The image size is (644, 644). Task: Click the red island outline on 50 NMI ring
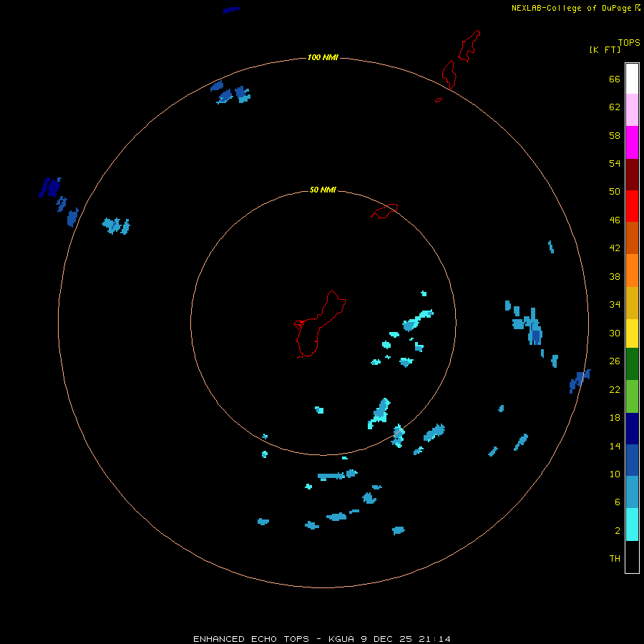click(384, 211)
